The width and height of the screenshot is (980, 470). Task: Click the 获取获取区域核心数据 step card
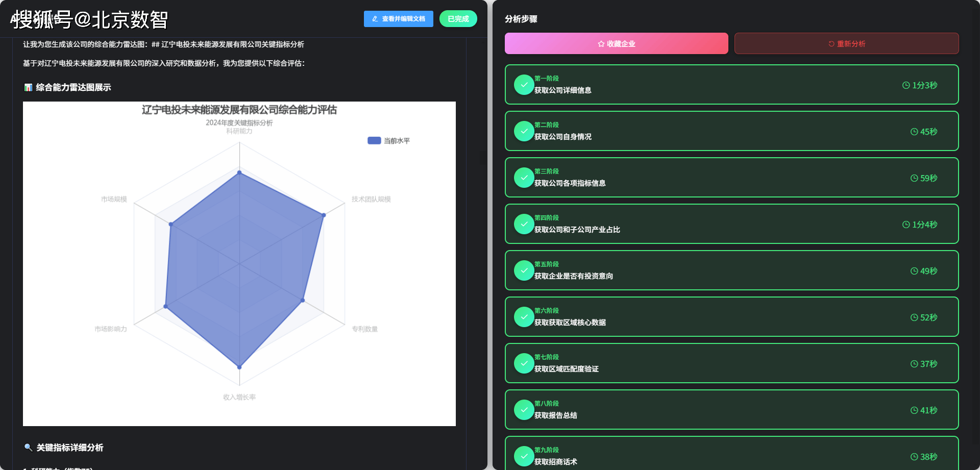[x=731, y=317]
